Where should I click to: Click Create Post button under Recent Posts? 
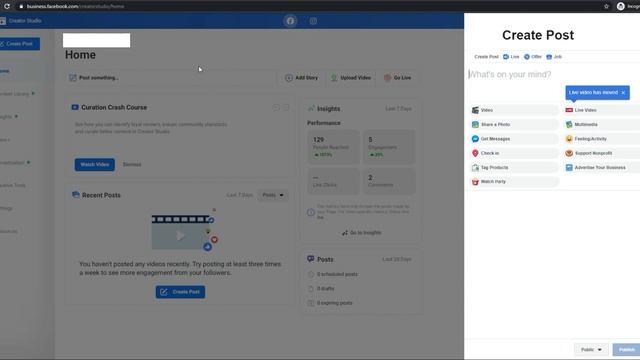click(180, 292)
